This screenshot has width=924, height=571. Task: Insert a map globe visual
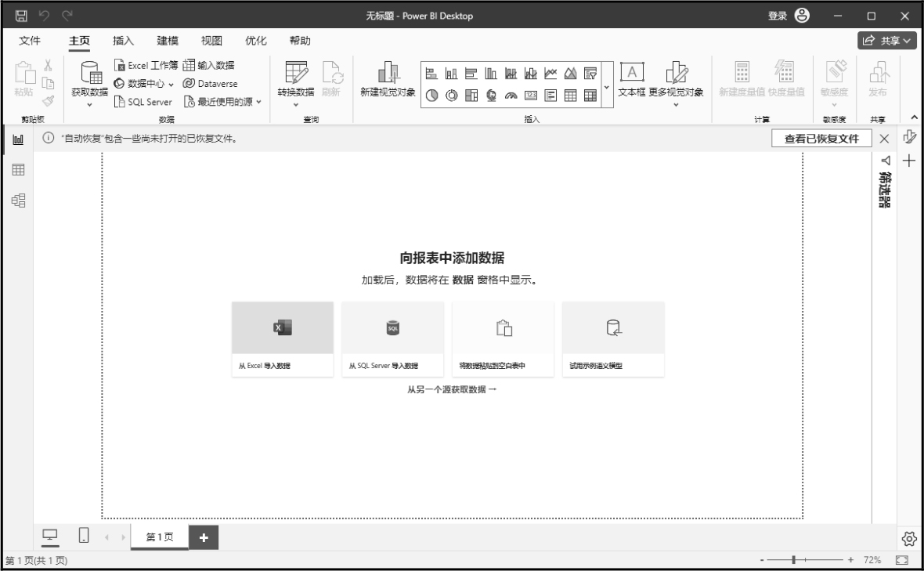(491, 95)
